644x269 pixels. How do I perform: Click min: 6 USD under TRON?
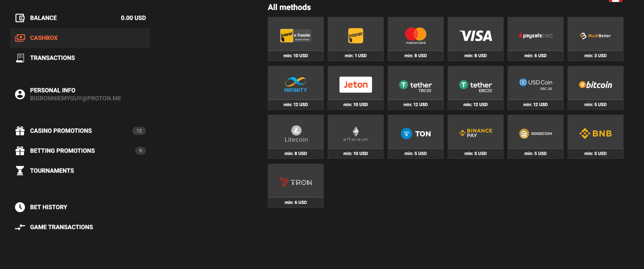pyautogui.click(x=296, y=202)
